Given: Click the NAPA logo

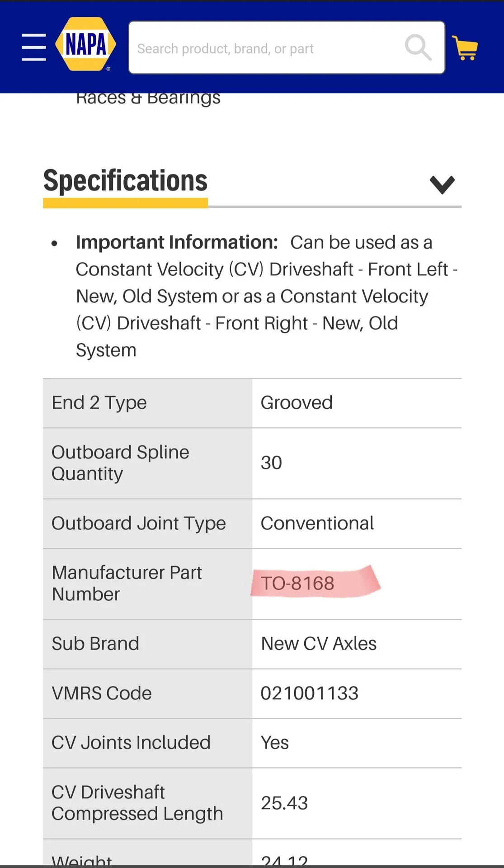Looking at the screenshot, I should point(85,45).
